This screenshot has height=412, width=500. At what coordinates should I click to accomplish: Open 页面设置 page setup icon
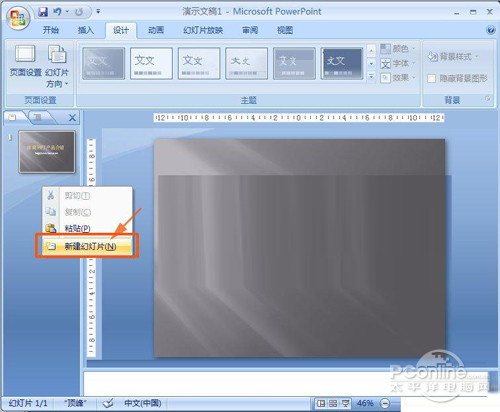(25, 61)
